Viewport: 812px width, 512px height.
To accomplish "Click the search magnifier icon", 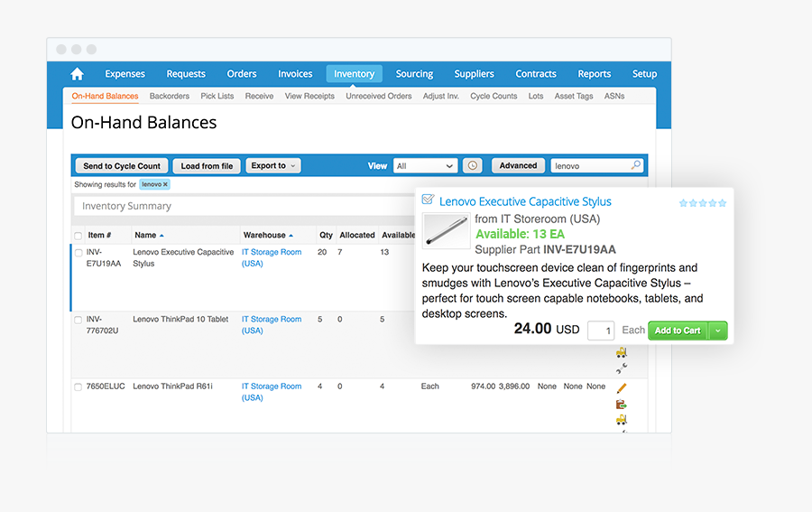I will 635,165.
